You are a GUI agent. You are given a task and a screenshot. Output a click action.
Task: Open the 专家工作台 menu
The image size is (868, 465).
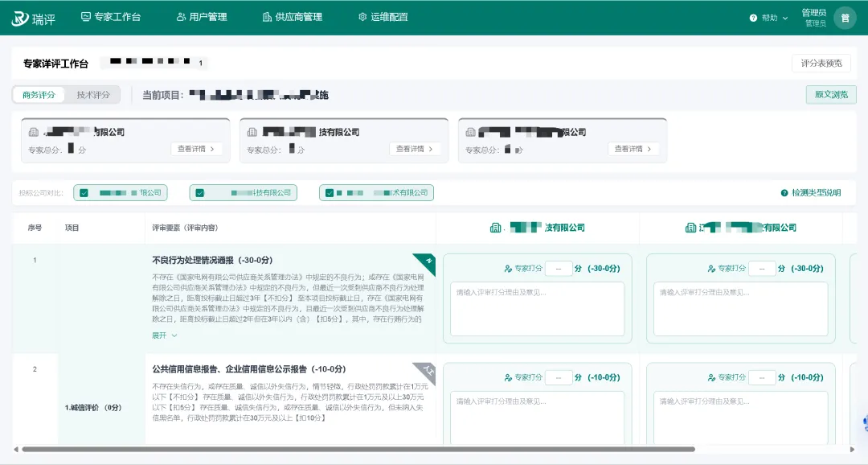pos(111,17)
